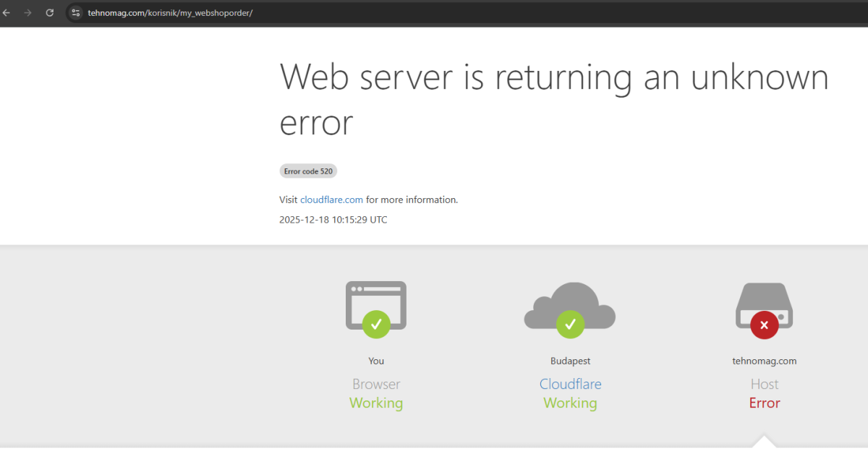
Task: Click the error timestamp text
Action: (x=333, y=220)
